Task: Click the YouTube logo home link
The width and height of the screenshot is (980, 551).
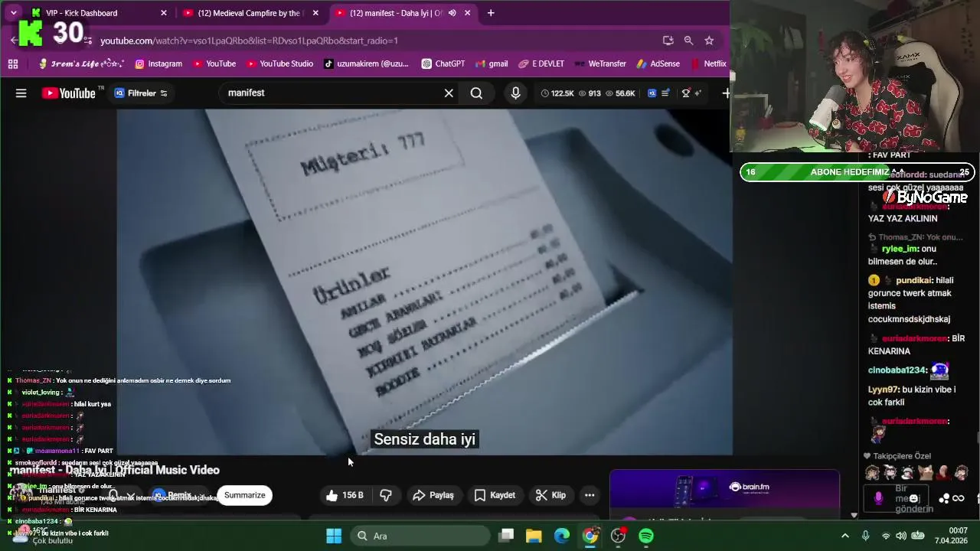Action: [x=69, y=93]
